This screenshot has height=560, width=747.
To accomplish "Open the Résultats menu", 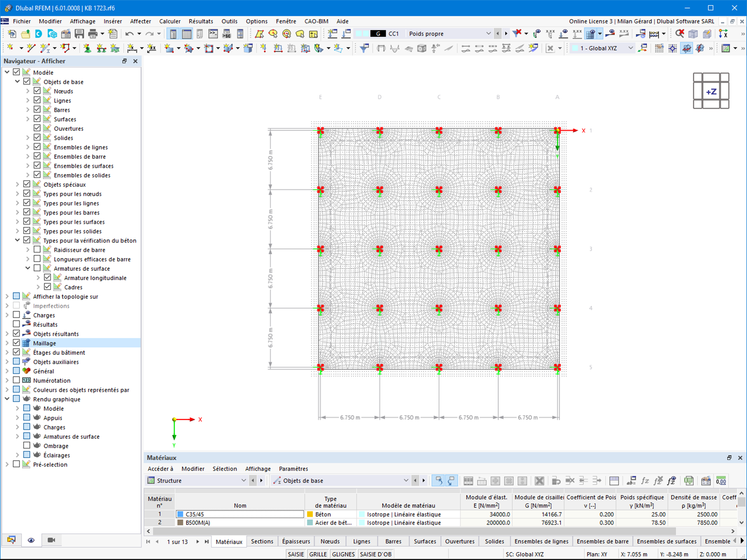I will tap(201, 21).
